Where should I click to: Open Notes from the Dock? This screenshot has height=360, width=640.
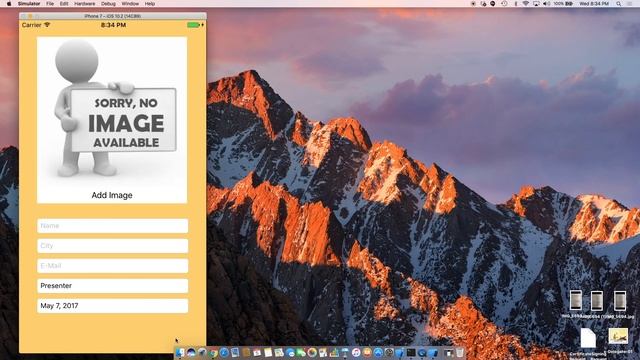[x=268, y=352]
